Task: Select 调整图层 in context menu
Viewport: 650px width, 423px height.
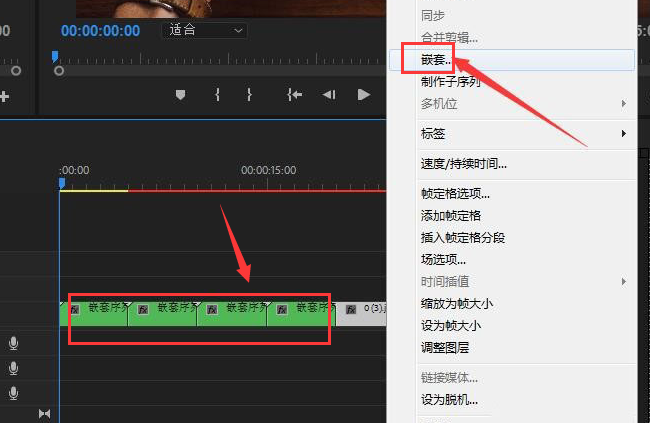Action: pos(445,348)
